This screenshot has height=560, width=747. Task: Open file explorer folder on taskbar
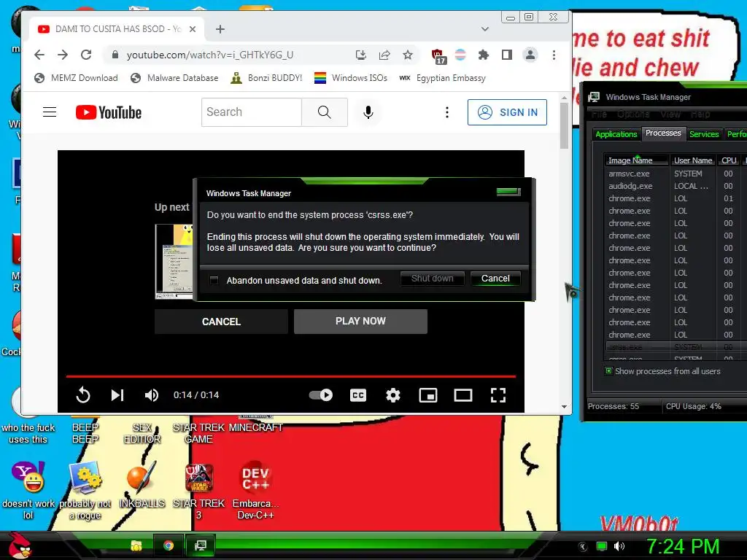tap(136, 545)
